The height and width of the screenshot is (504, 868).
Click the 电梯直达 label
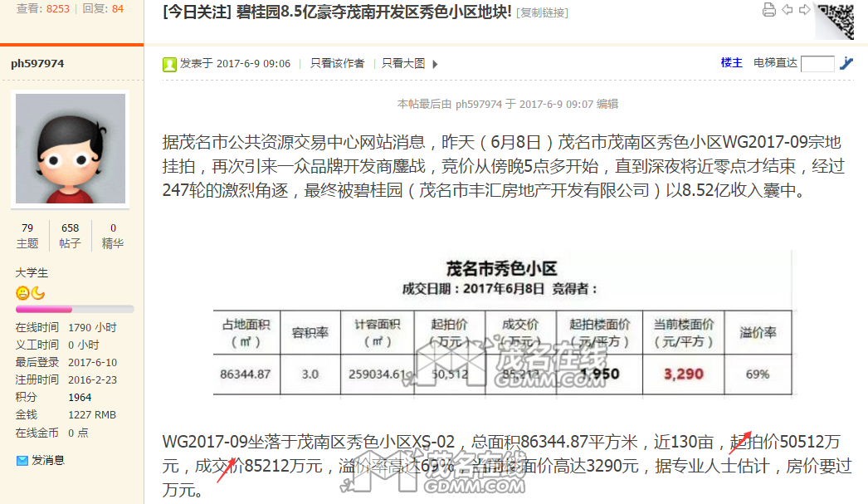[x=775, y=62]
